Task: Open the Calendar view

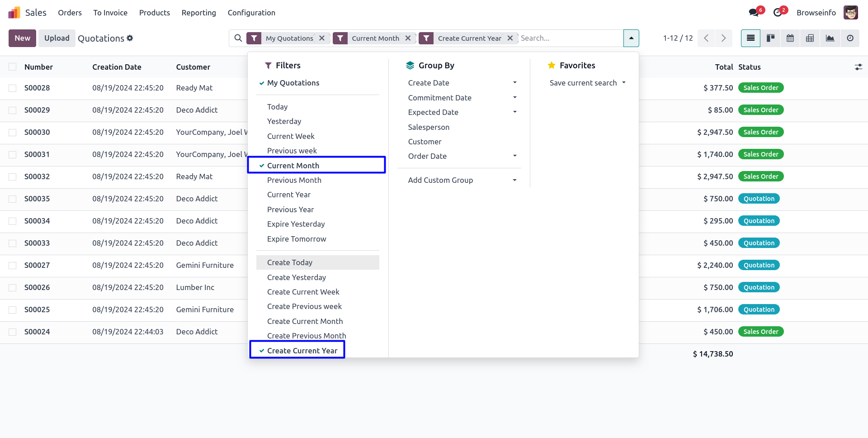Action: point(790,38)
